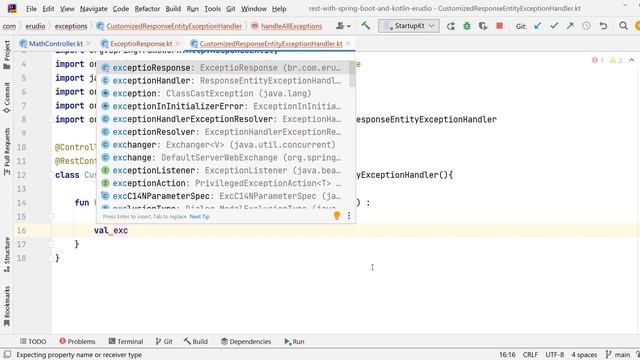Open the Refactor menu
The image size is (640, 360).
(x=147, y=9)
